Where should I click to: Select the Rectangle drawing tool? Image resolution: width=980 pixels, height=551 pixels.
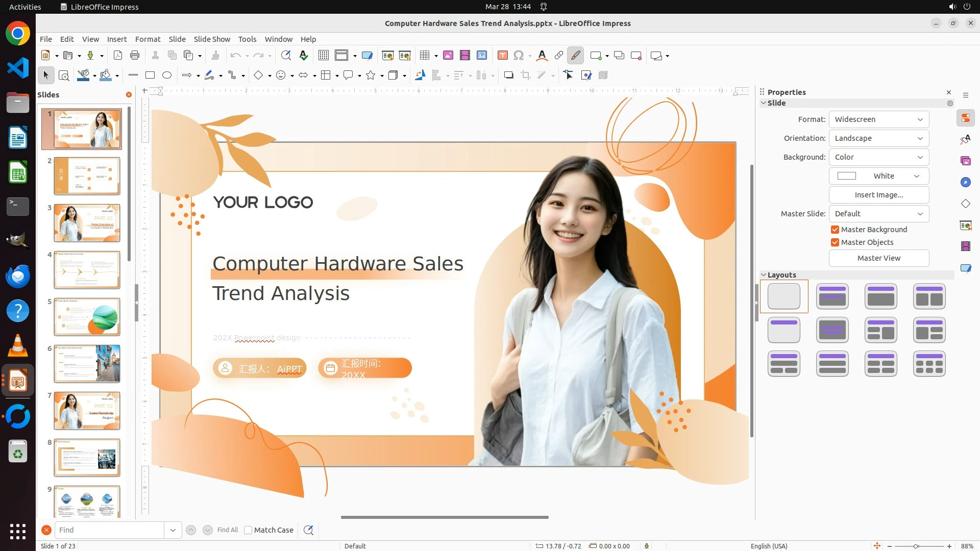(150, 76)
